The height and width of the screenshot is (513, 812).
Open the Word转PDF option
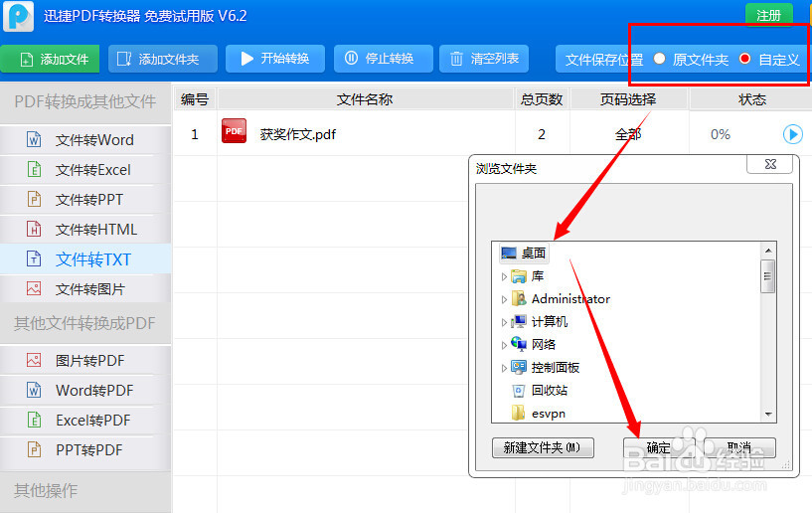85,390
